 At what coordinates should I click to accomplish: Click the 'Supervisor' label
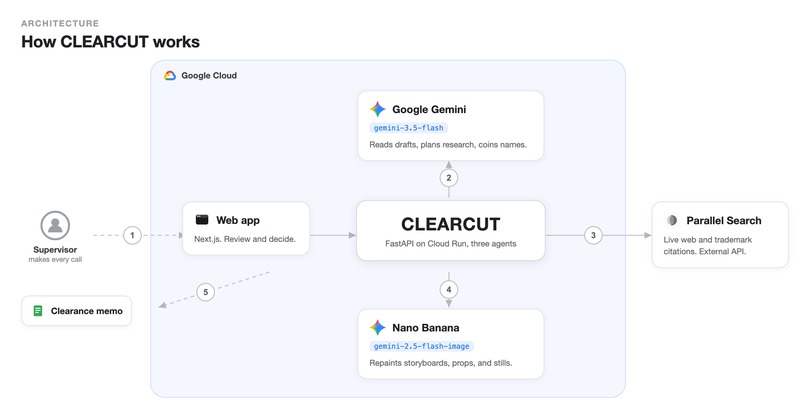point(55,250)
